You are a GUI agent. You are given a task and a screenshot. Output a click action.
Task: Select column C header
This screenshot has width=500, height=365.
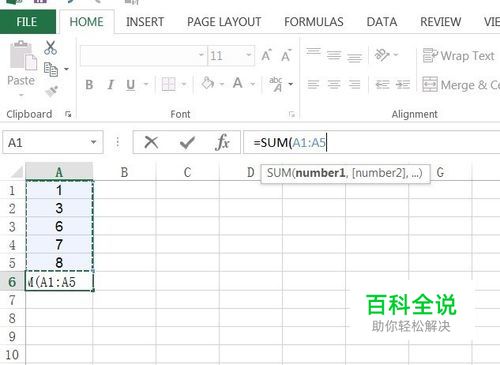(187, 172)
